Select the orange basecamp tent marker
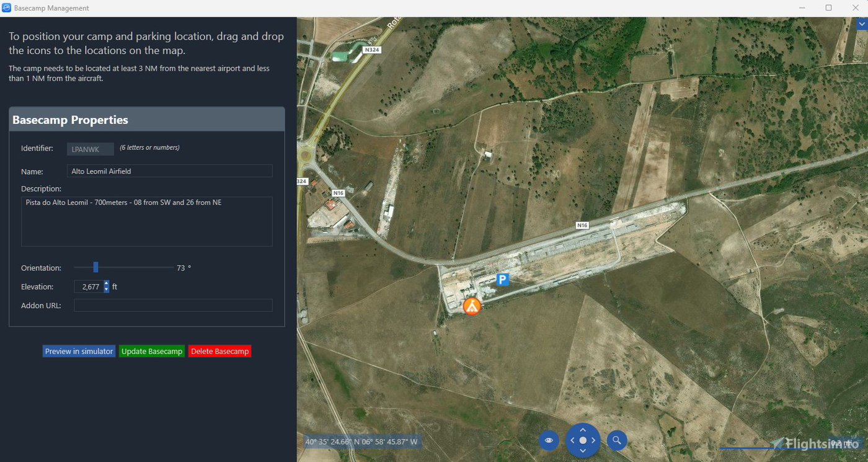 (471, 305)
